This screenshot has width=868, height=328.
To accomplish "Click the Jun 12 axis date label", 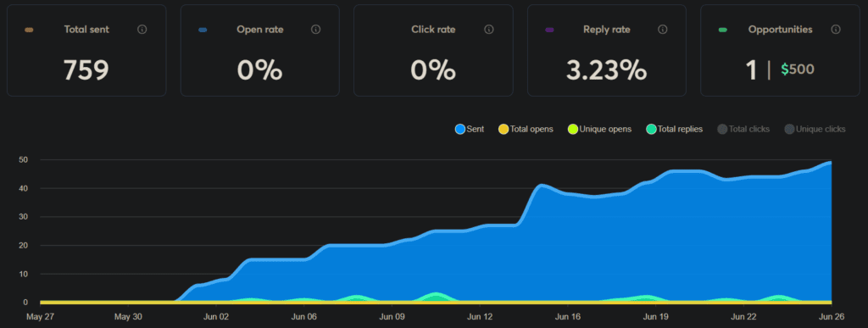I will coord(480,317).
